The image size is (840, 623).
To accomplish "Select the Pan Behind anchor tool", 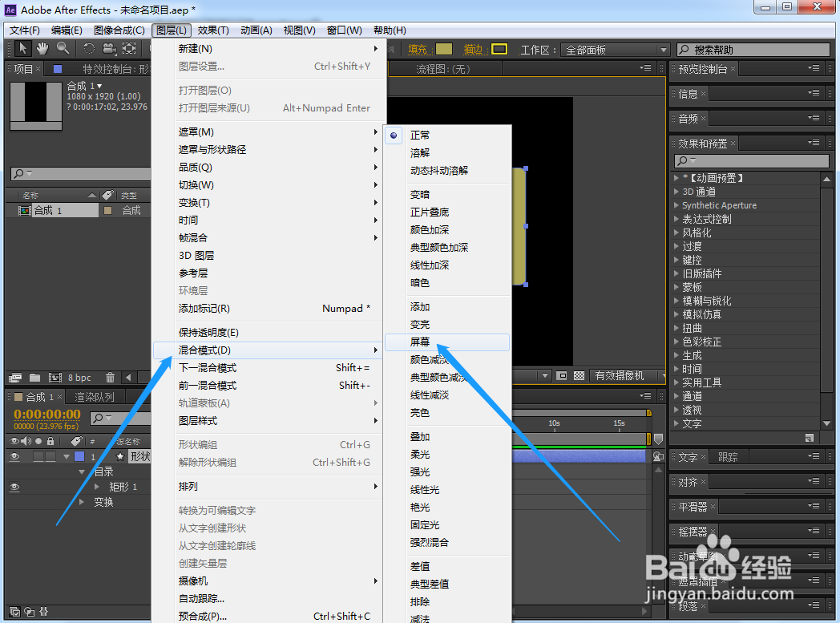I will tap(129, 49).
